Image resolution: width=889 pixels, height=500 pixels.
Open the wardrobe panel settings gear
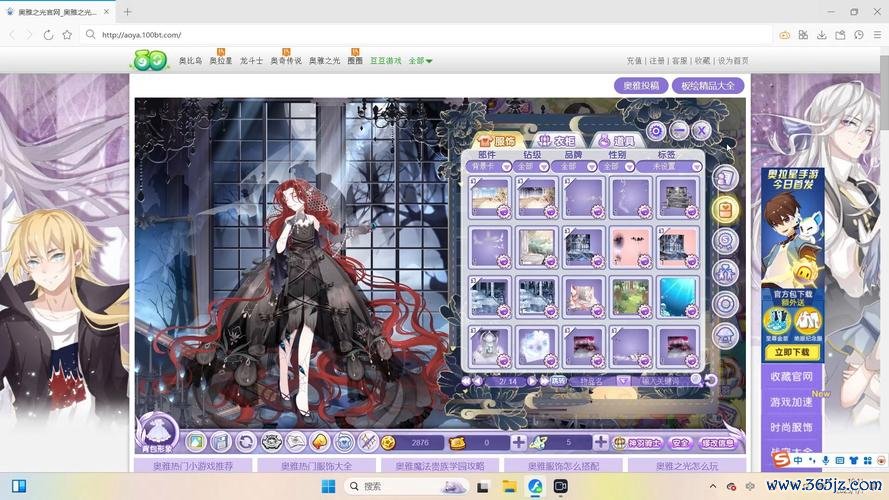coord(656,131)
